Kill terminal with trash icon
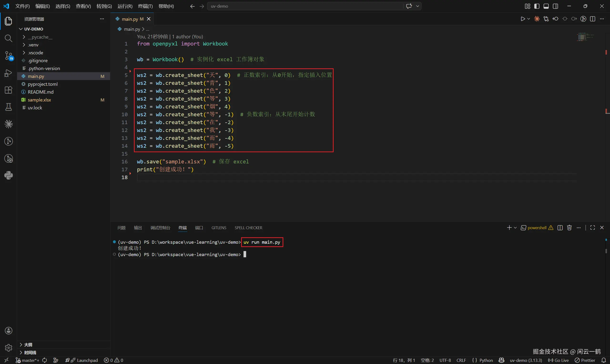 point(569,228)
